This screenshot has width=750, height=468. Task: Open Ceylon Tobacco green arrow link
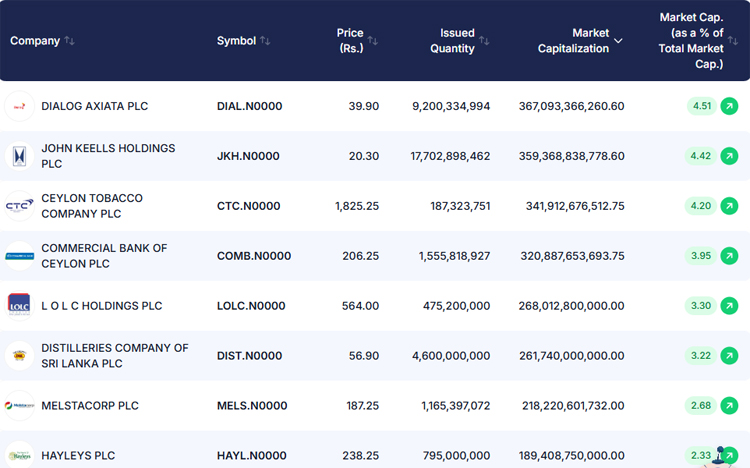[729, 206]
